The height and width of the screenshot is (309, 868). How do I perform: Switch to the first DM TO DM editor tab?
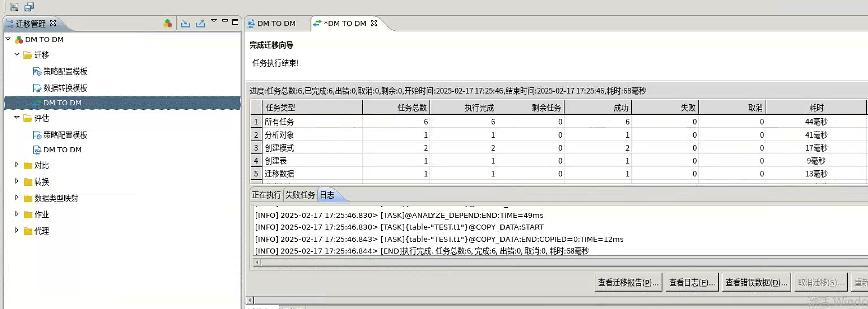pyautogui.click(x=277, y=23)
